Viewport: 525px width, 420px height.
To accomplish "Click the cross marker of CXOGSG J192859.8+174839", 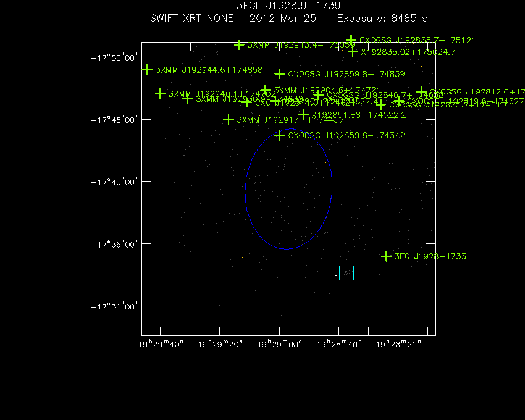I will click(x=280, y=74).
